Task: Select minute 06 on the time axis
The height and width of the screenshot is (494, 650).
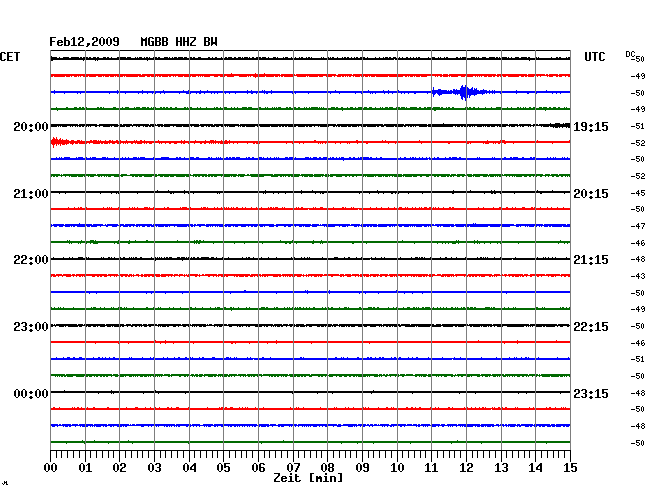Action: pos(258,468)
